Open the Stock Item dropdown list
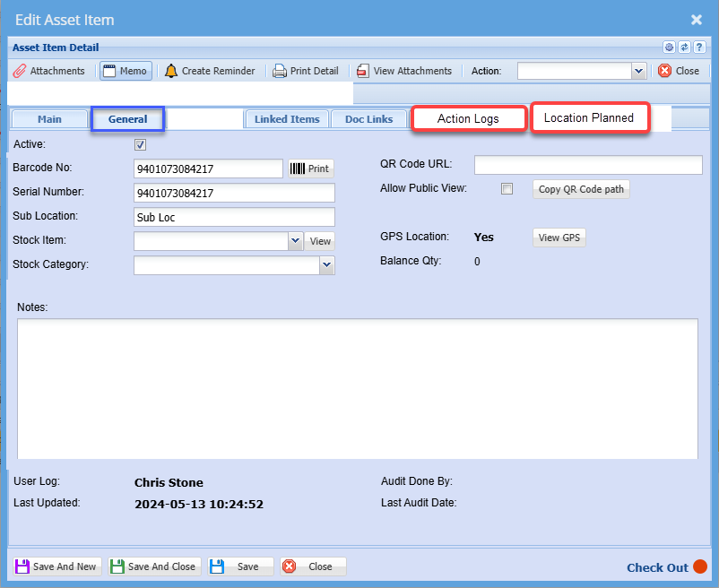 click(296, 241)
